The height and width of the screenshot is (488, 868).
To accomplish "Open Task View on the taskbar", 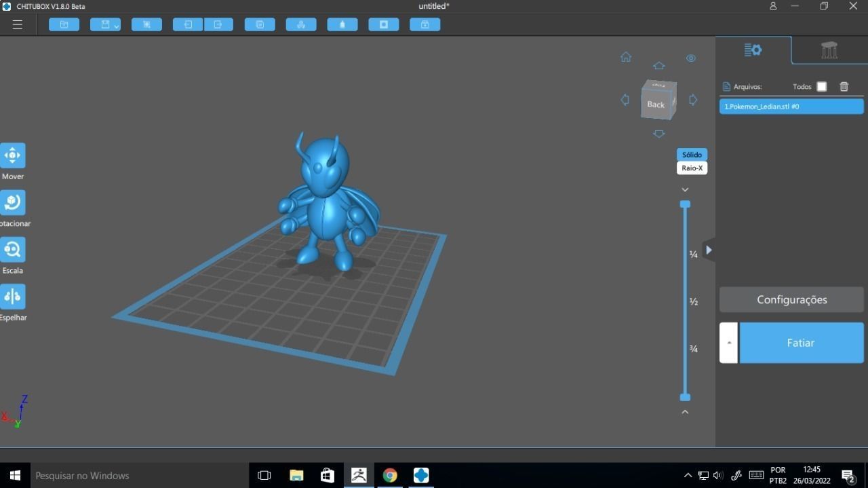I will [264, 475].
